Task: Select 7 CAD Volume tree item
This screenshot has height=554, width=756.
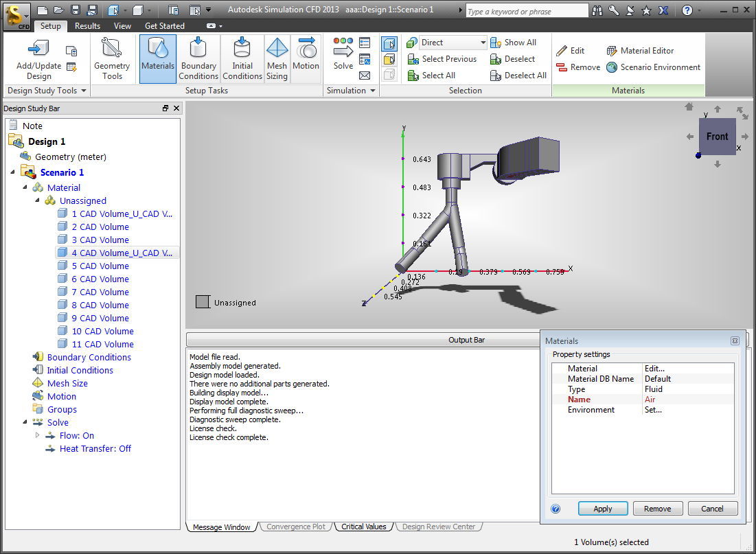Action: [100, 292]
